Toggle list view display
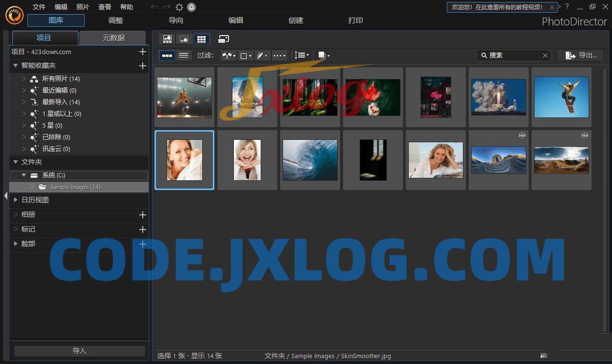612x364 pixels. (184, 56)
